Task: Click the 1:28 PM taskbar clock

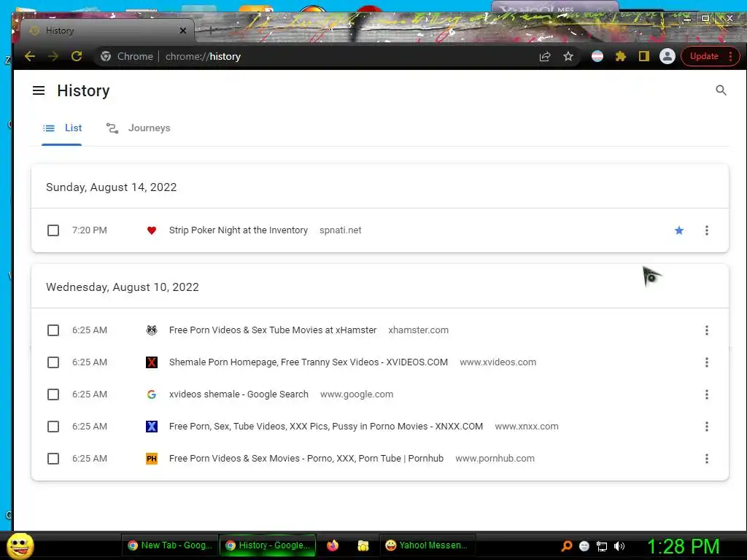Action: 683,546
